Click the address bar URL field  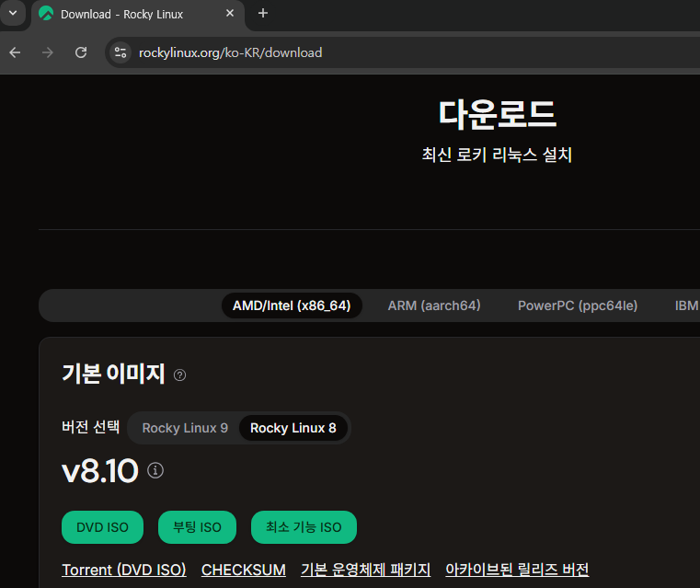coord(402,52)
